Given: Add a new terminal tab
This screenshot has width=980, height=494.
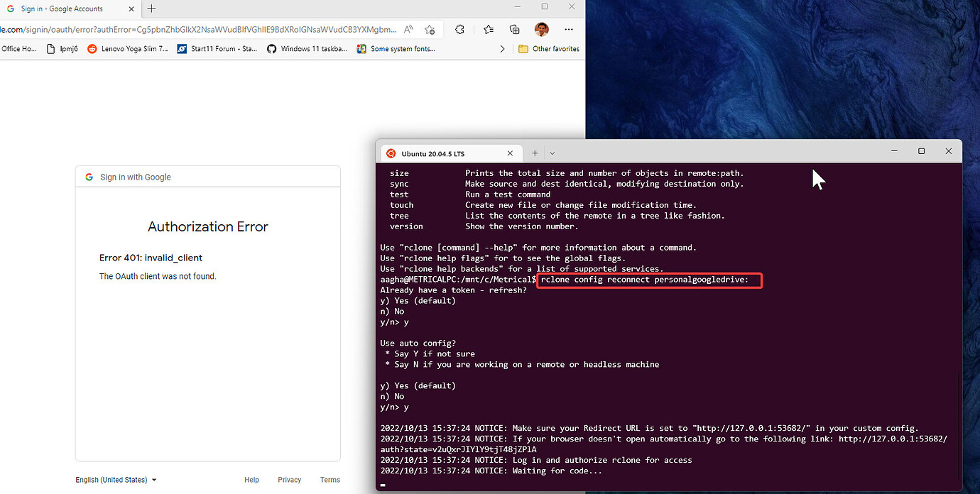Looking at the screenshot, I should 535,153.
